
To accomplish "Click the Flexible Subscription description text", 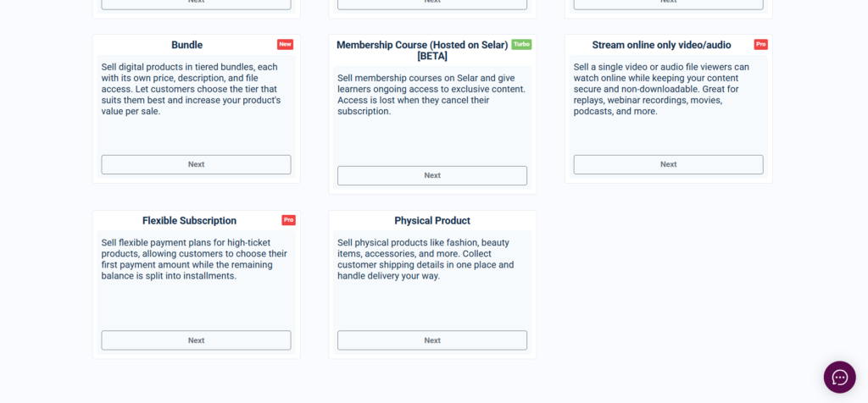I will [x=194, y=259].
